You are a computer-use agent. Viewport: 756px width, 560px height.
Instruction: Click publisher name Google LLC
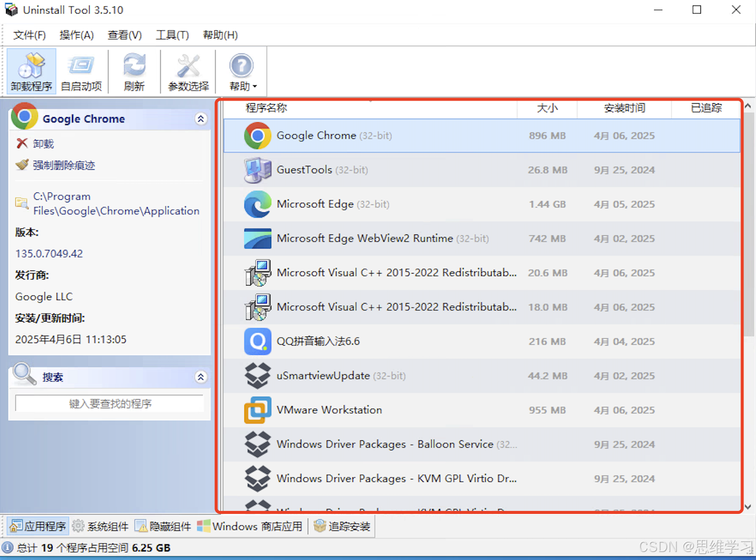click(44, 297)
